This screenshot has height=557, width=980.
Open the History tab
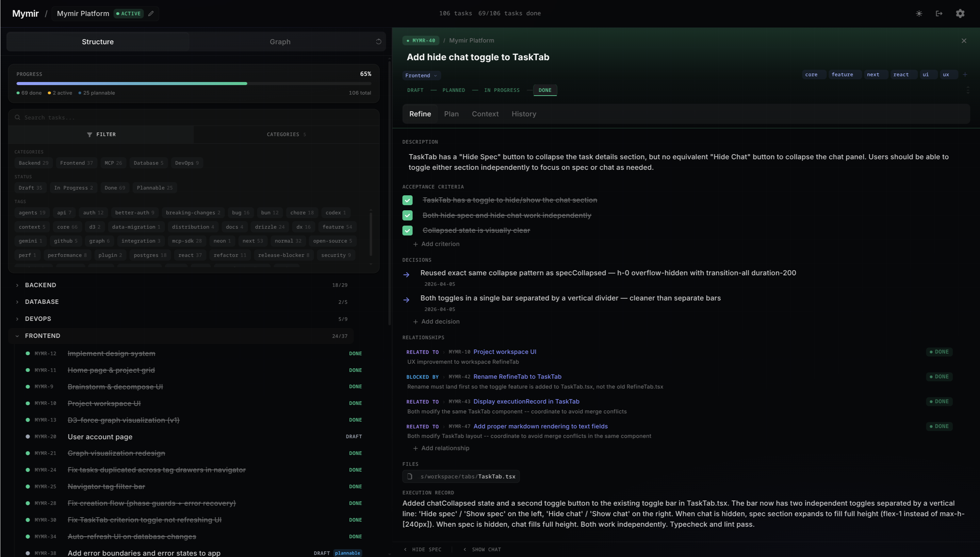pos(524,114)
